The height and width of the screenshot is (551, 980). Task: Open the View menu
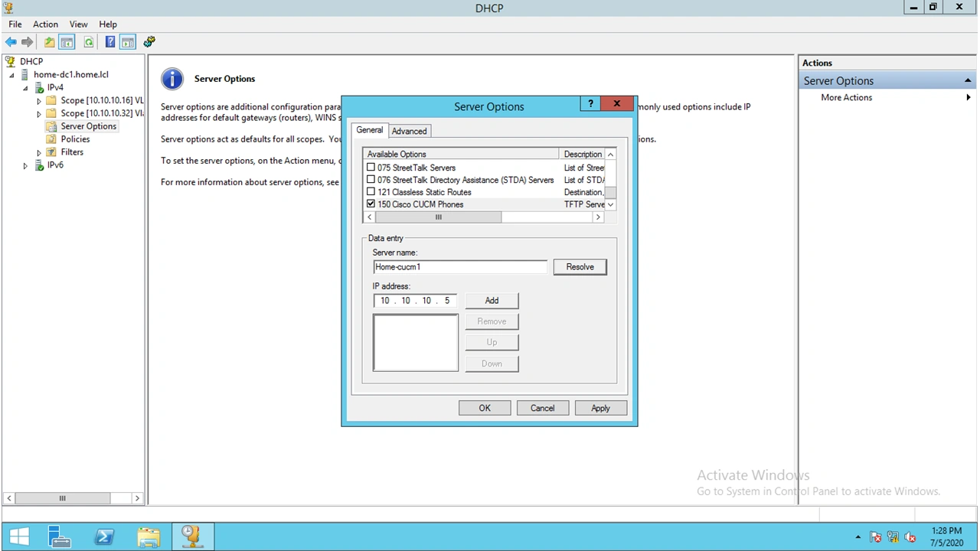(78, 24)
